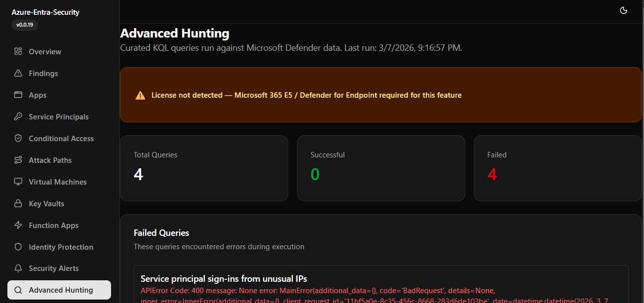Click the Service Principals key icon

(x=18, y=116)
